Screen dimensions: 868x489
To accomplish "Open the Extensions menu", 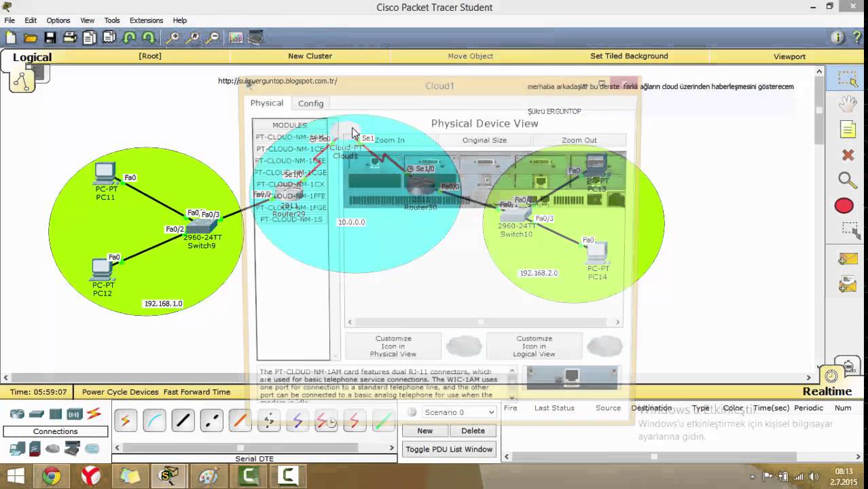I will pyautogui.click(x=146, y=20).
